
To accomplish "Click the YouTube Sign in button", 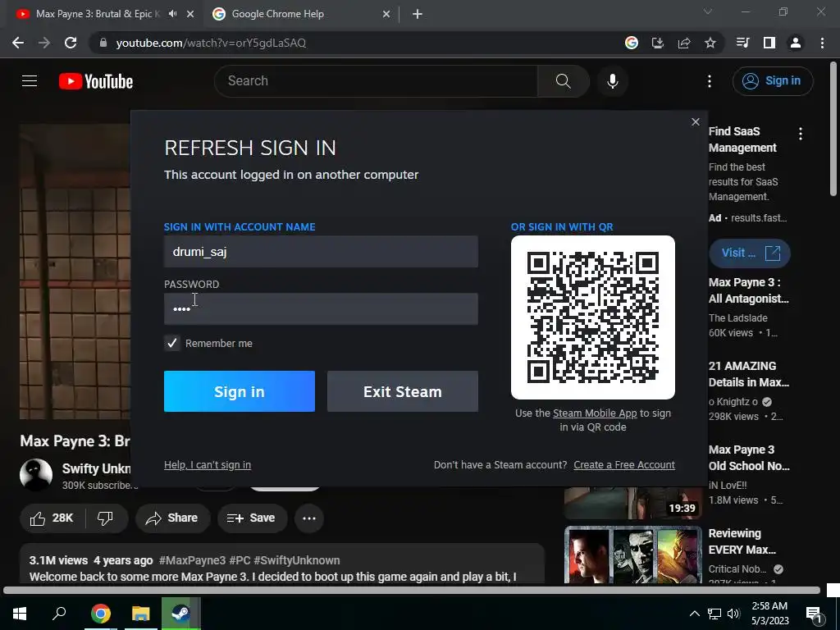I will tap(773, 81).
